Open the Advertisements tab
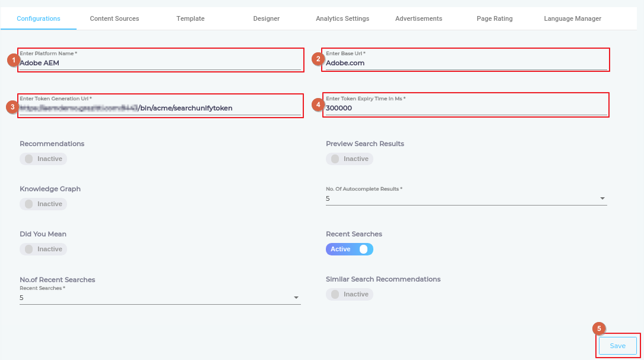 (x=418, y=18)
